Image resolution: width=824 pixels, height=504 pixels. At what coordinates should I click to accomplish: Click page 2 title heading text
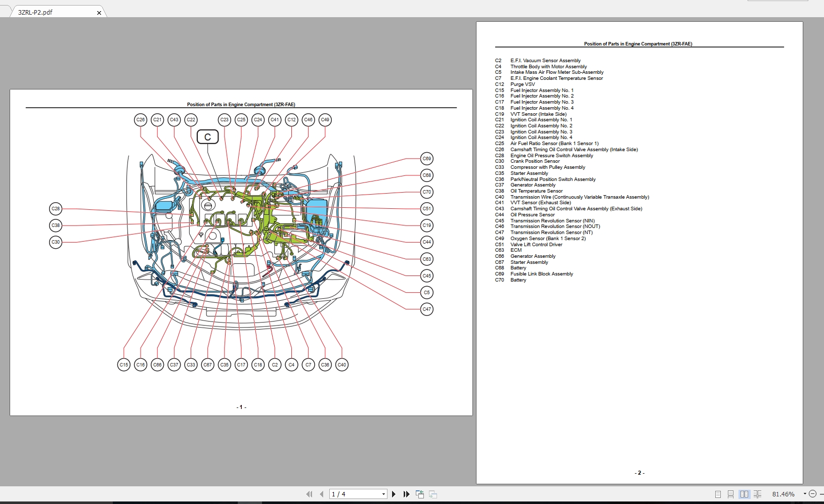click(x=638, y=44)
